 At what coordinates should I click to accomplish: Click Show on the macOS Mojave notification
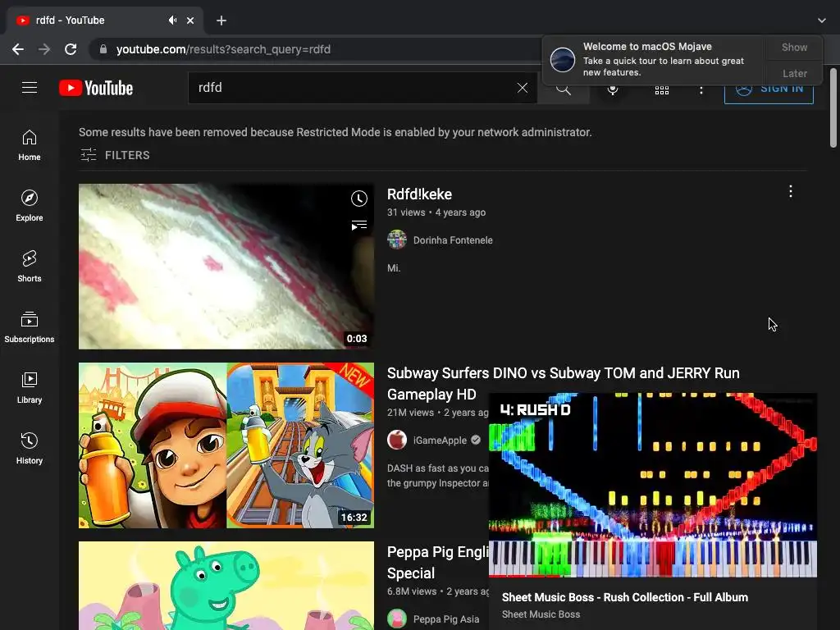tap(794, 47)
